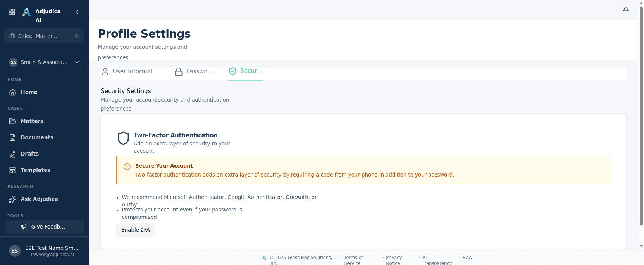Switch to User Information tab

click(x=130, y=71)
